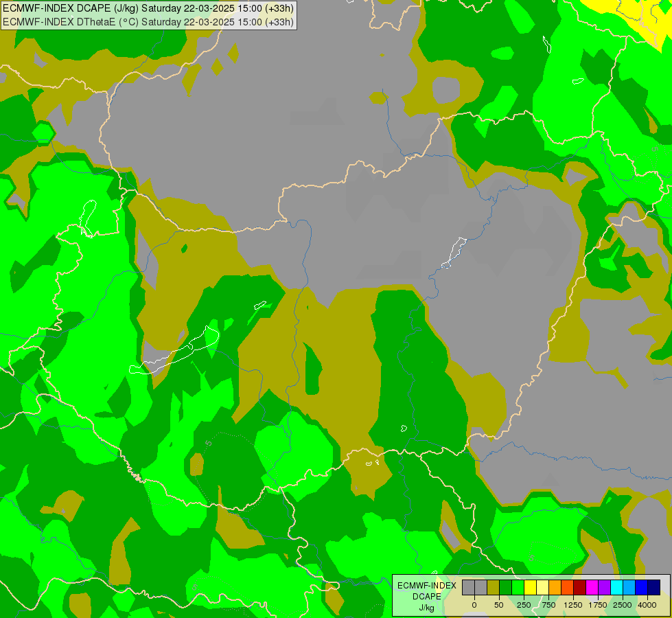Click the legend unit J/kg
Viewport: 672px width, 618px height.
[x=427, y=608]
